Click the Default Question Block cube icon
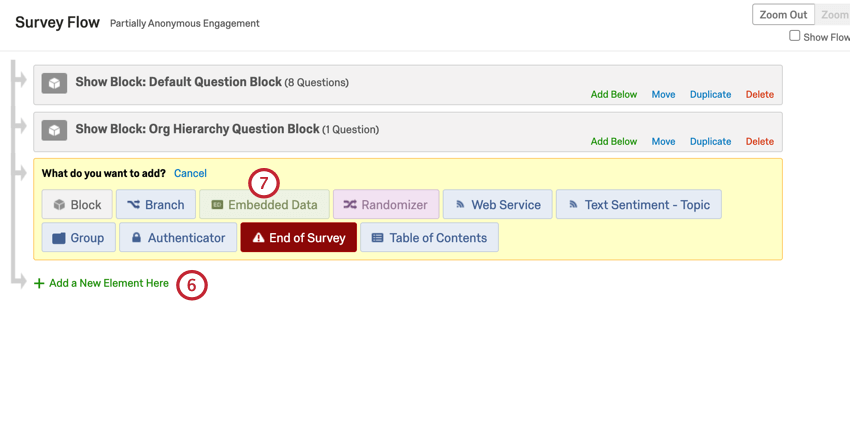The image size is (850, 425). (54, 83)
